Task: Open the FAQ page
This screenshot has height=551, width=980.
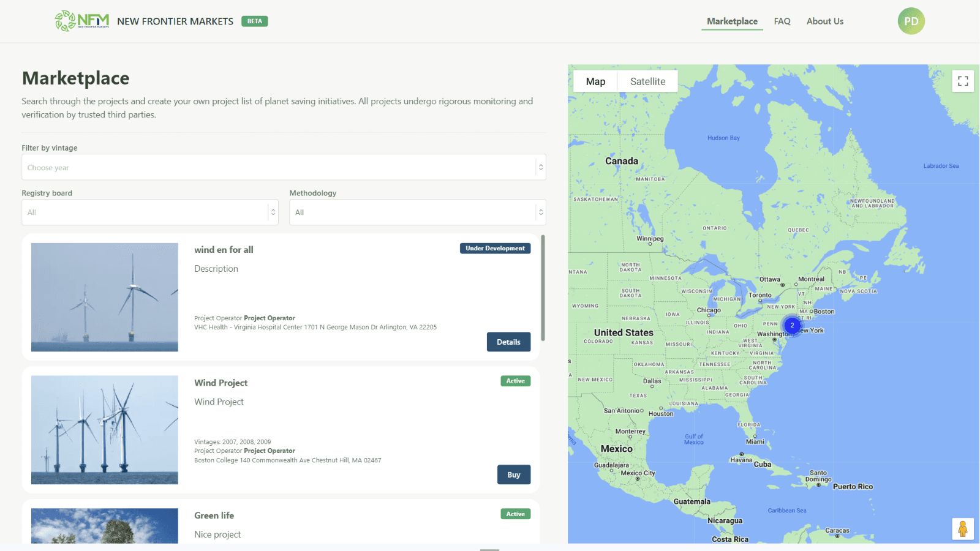Action: (782, 21)
